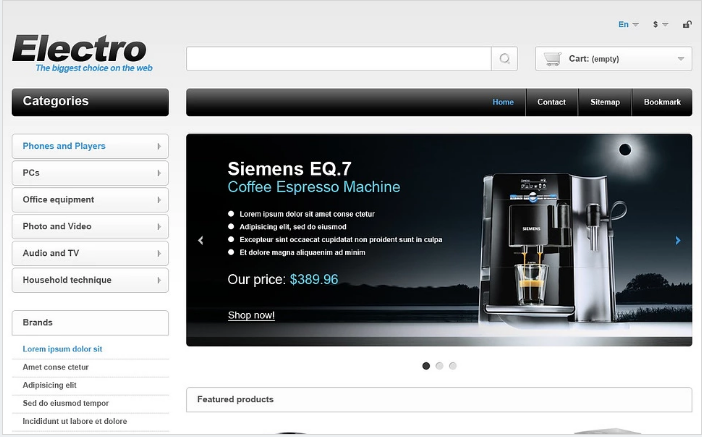The image size is (702, 437).
Task: Expand Audio and TV arrow
Action: pyautogui.click(x=159, y=253)
